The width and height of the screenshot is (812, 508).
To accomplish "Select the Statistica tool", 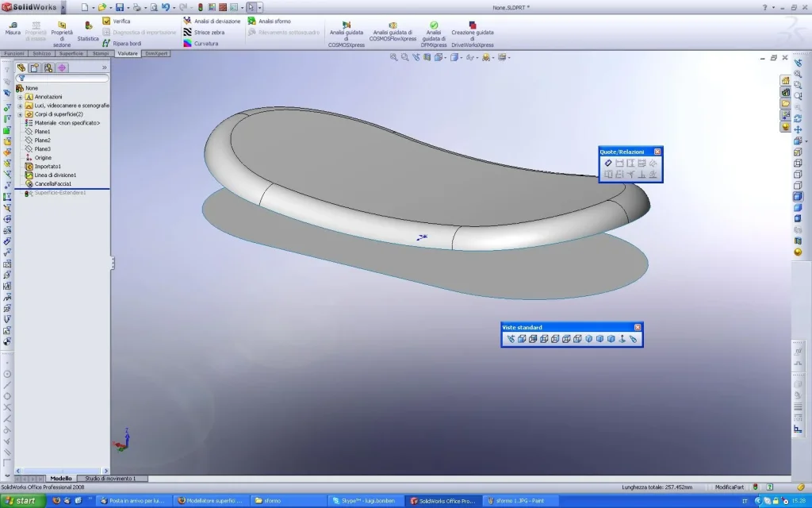I will pos(88,31).
